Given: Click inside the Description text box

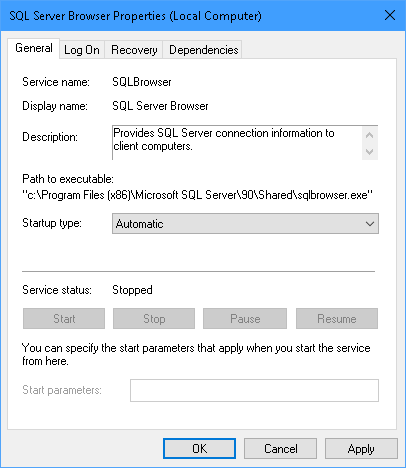Looking at the screenshot, I should (x=237, y=143).
